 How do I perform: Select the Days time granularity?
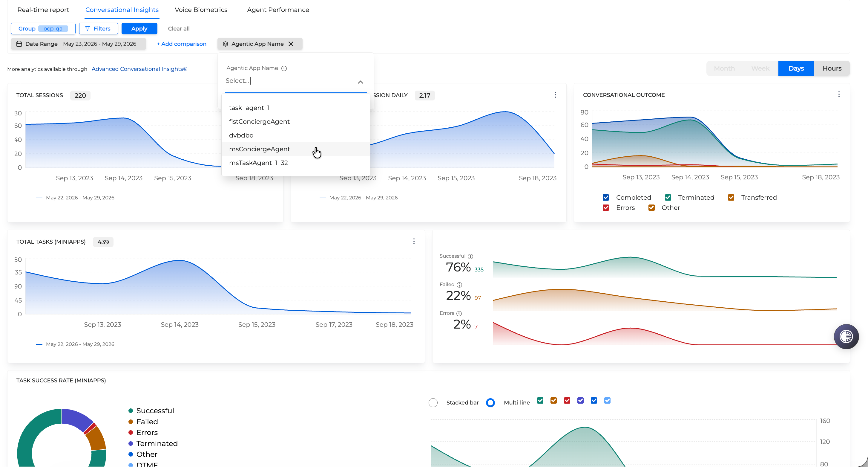pos(796,68)
